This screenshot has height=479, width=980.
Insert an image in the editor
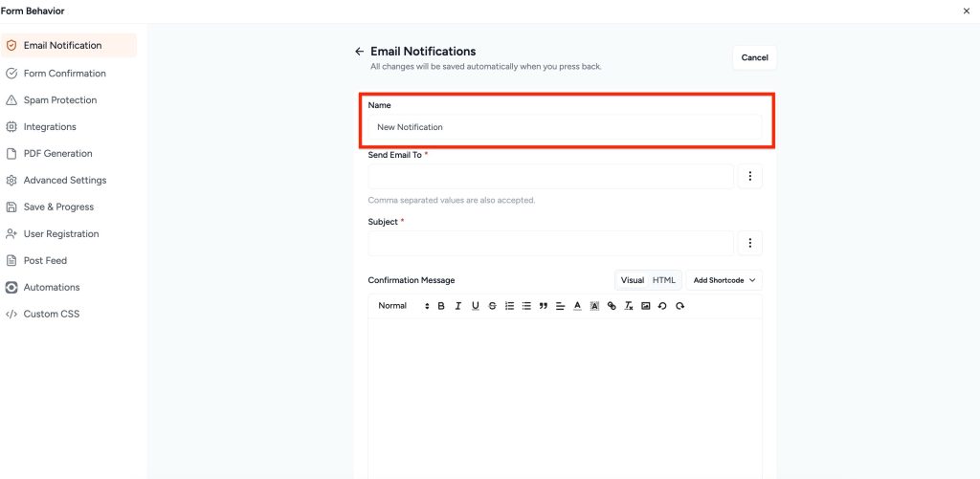(x=646, y=306)
